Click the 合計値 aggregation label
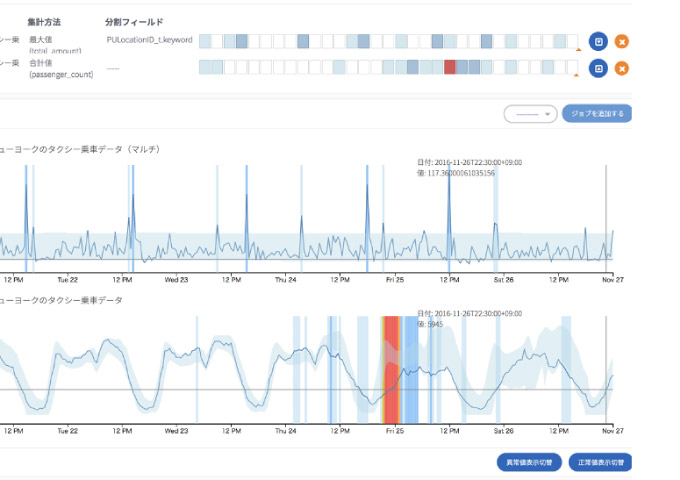680x480 pixels. (x=41, y=63)
